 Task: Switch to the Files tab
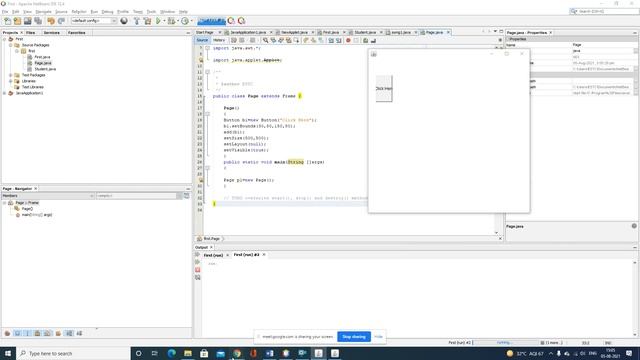(31, 33)
